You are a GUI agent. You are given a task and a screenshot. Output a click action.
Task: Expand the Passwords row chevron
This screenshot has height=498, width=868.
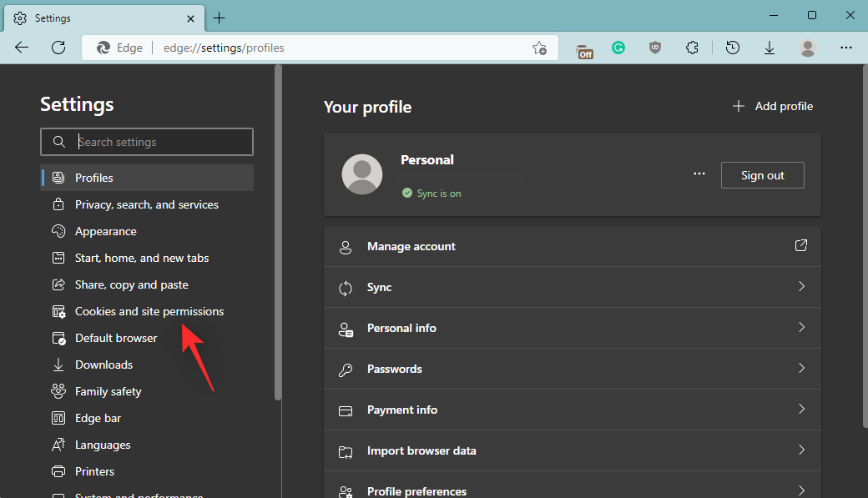coord(801,369)
